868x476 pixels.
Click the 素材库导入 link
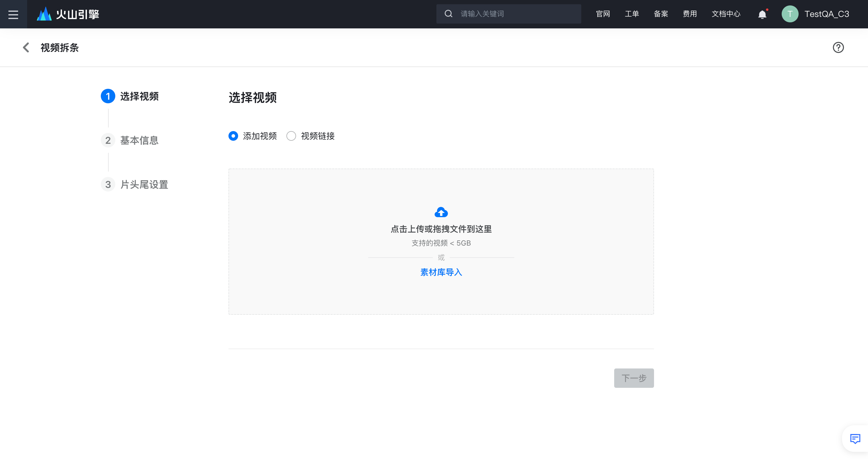pyautogui.click(x=441, y=272)
